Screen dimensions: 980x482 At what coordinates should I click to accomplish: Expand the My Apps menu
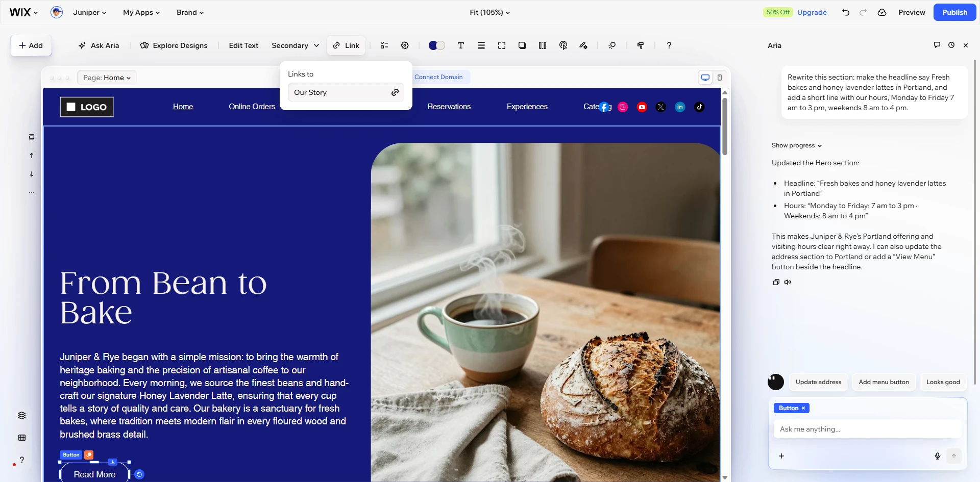click(141, 12)
